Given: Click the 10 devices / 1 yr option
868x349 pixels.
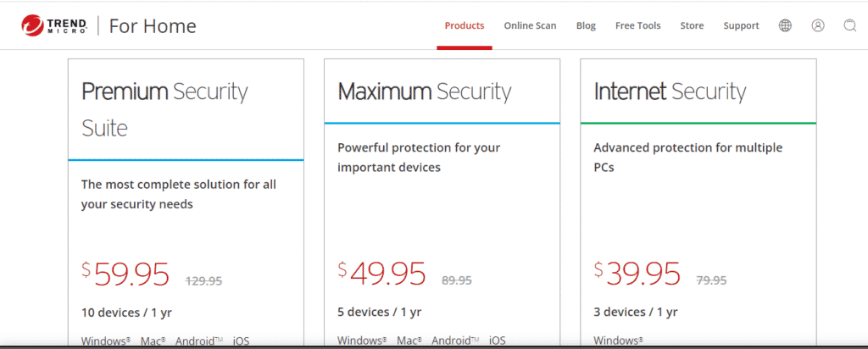Looking at the screenshot, I should (x=126, y=313).
